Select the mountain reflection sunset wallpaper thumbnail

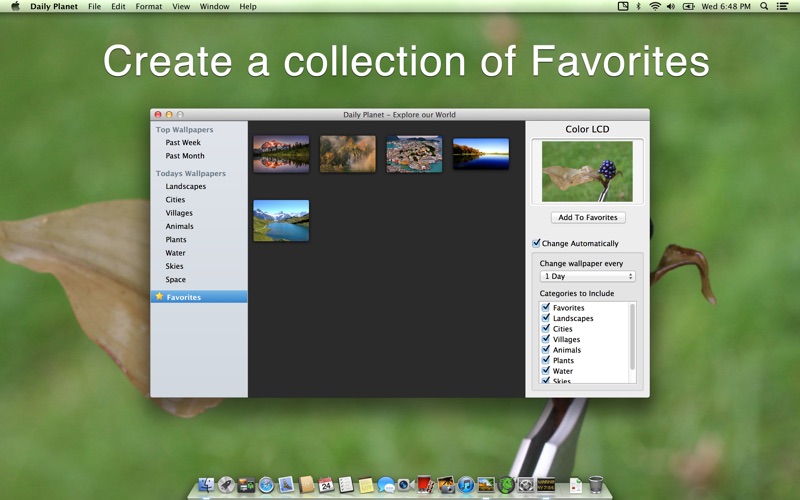281,154
